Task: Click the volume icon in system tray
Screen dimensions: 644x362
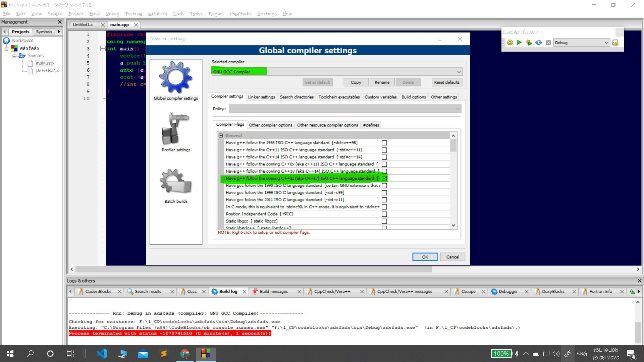Action: (x=556, y=354)
